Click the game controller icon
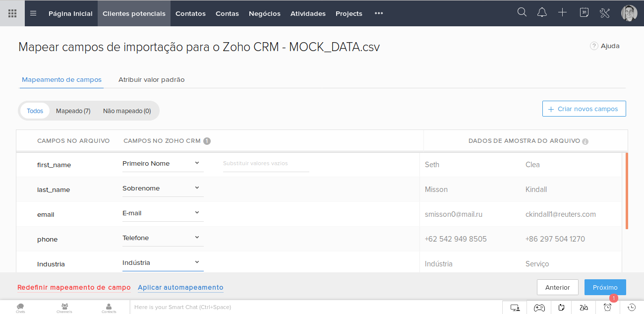 coord(539,308)
